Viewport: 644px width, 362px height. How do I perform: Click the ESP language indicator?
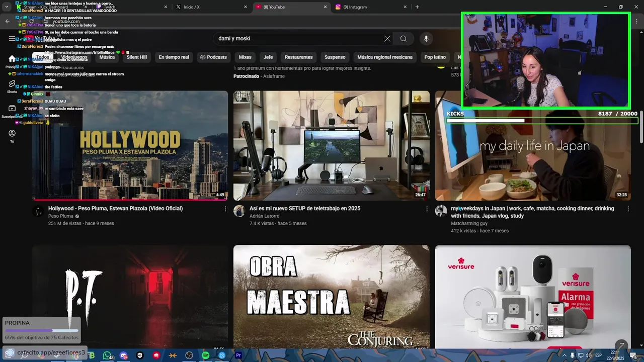tap(598, 355)
